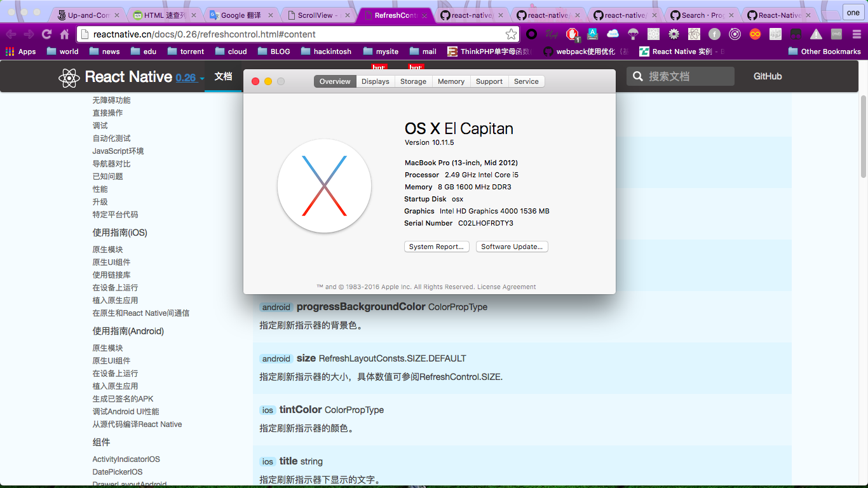Open the License Agreement link
The height and width of the screenshot is (488, 868).
(506, 287)
